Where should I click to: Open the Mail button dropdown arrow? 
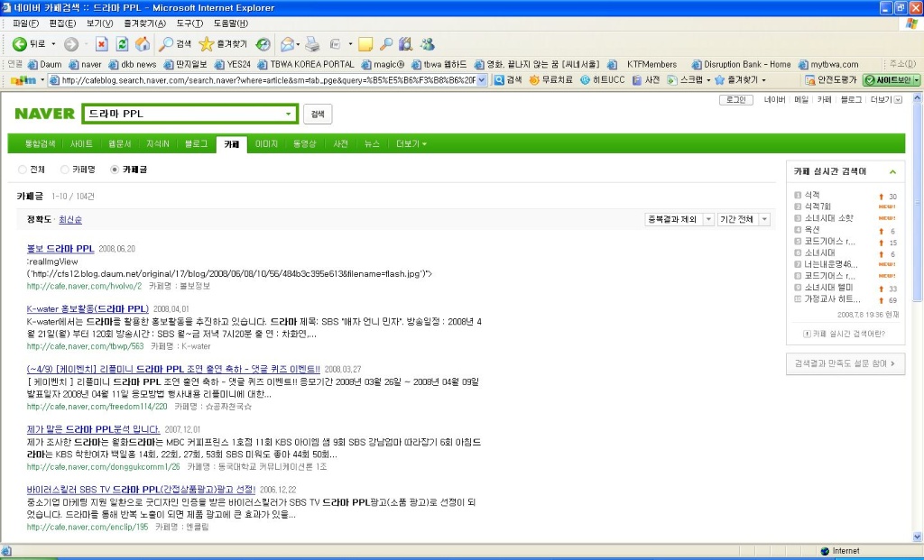point(298,44)
